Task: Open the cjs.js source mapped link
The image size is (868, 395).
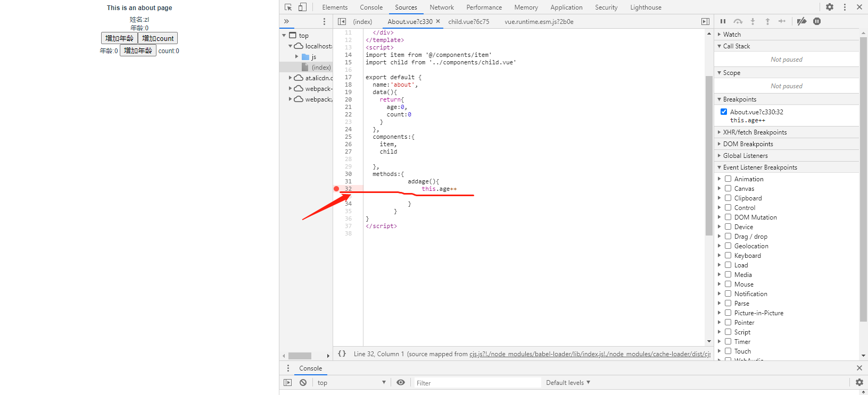Action: click(x=590, y=354)
